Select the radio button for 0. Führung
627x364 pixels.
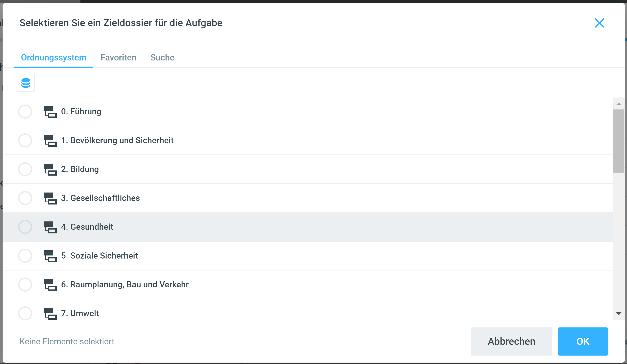point(25,112)
